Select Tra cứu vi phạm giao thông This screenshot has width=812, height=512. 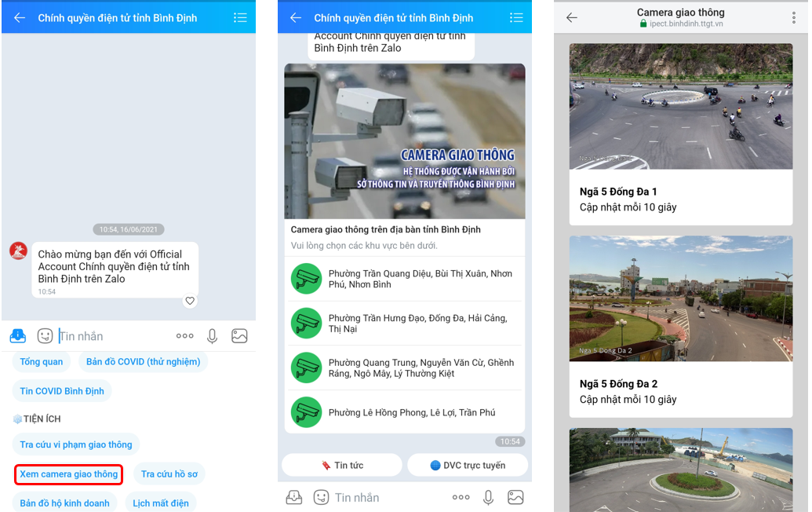[76, 444]
